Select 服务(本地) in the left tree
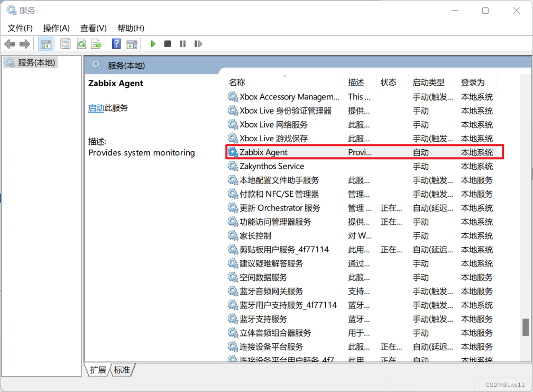This screenshot has width=533, height=392. point(31,62)
